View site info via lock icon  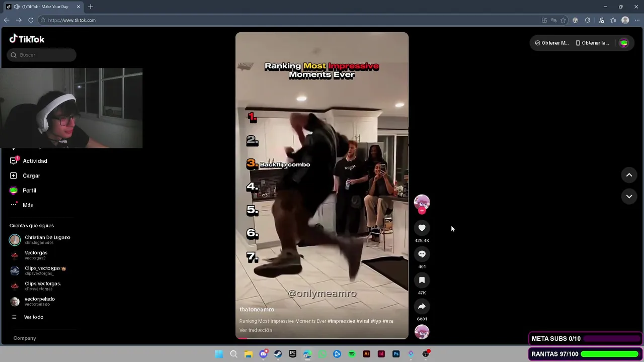(43, 20)
